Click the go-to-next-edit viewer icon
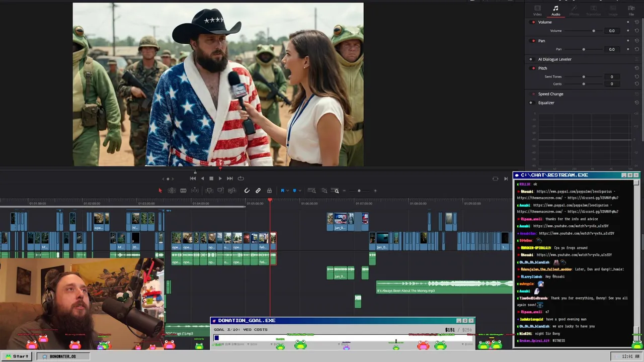Screen dimensions: 644x362 point(506,178)
